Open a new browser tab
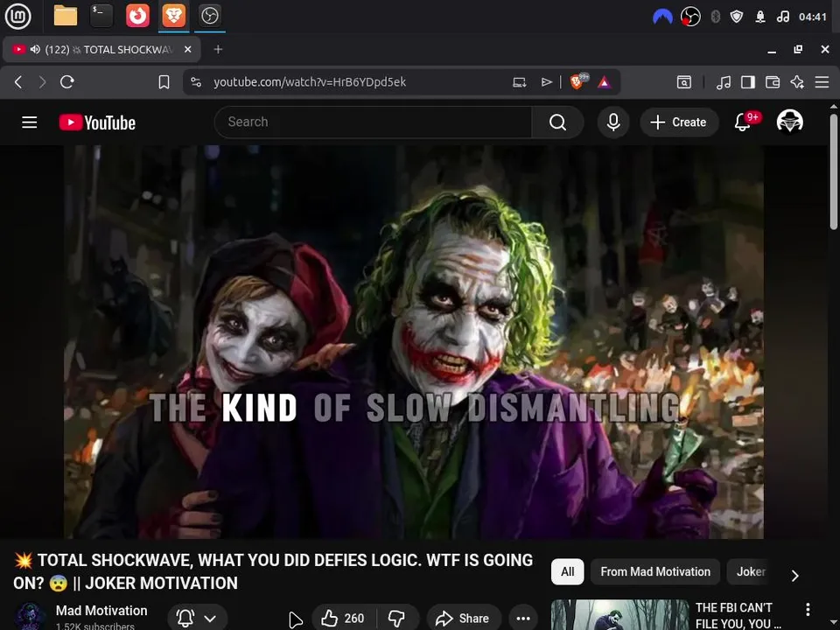This screenshot has height=630, width=840. (218, 49)
